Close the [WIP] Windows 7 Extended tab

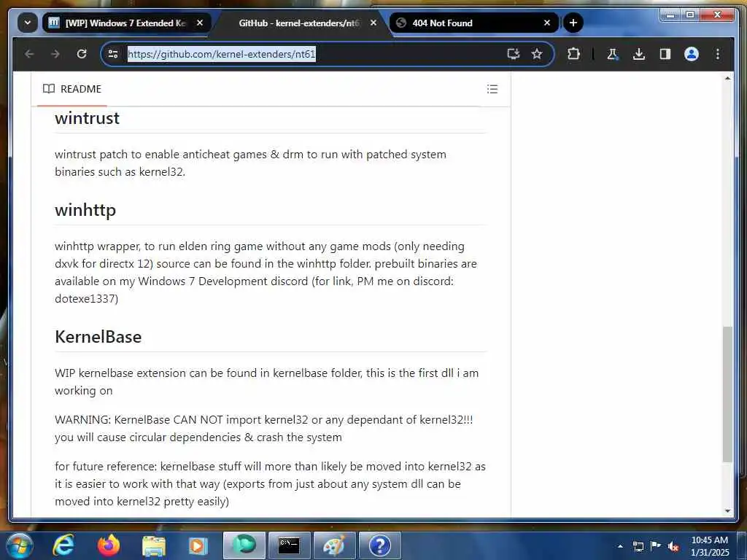[x=200, y=23]
